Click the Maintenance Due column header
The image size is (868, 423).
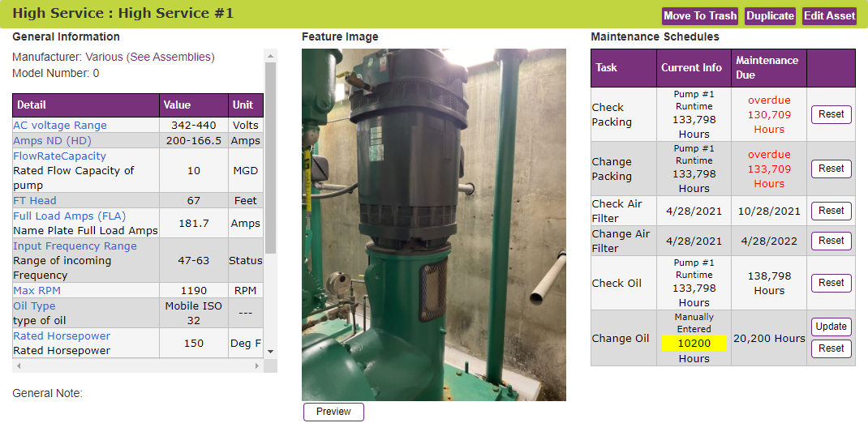click(x=769, y=68)
